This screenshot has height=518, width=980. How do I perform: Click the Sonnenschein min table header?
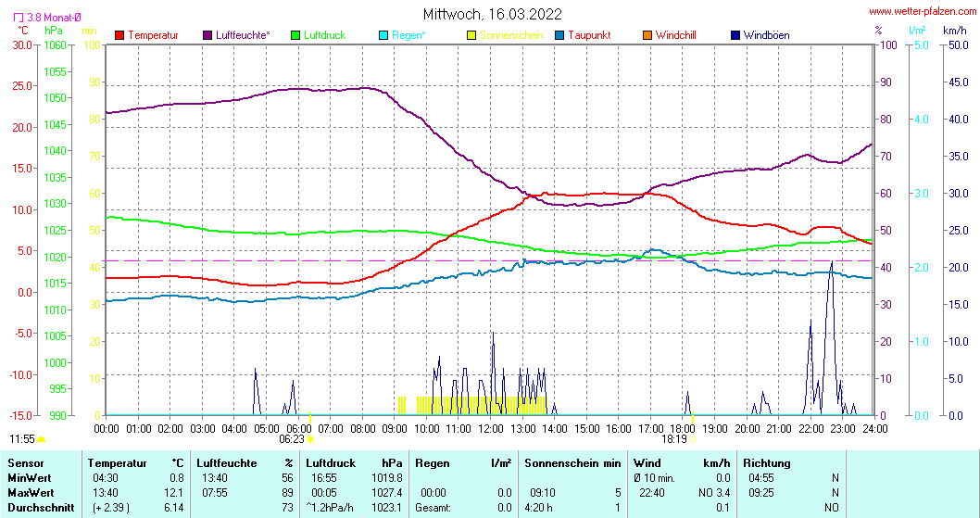572,463
